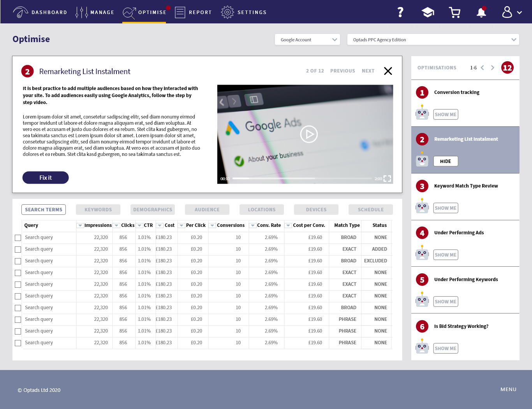Switch to the Search Terms tab
Viewport: 532px width, 409px height.
(44, 209)
